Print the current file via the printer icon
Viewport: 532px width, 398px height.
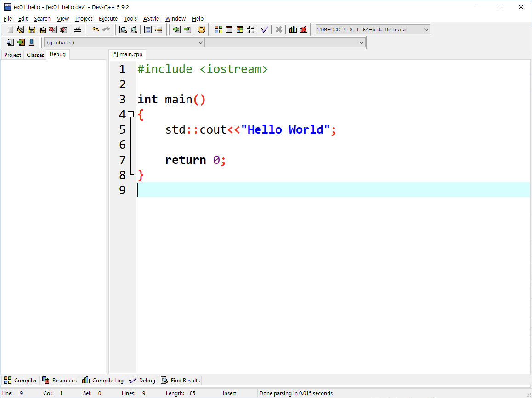(78, 29)
